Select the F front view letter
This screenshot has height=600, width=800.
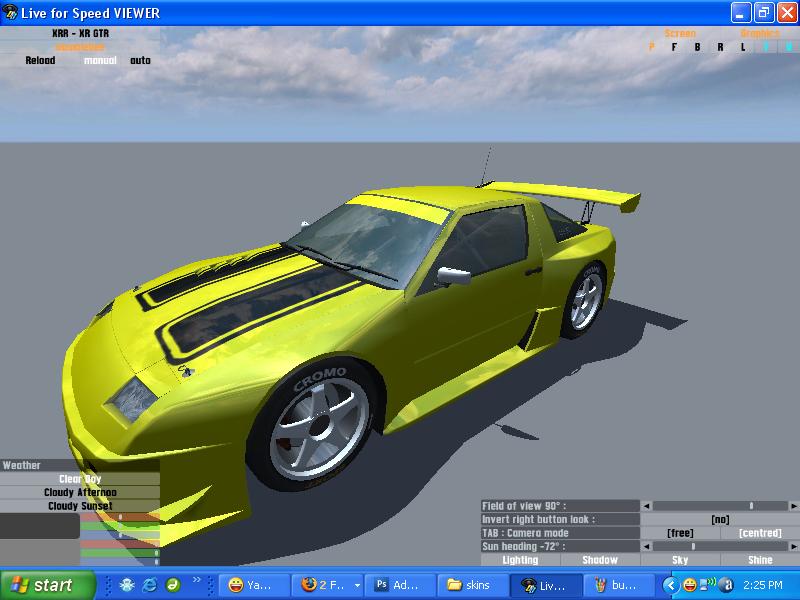click(x=674, y=47)
